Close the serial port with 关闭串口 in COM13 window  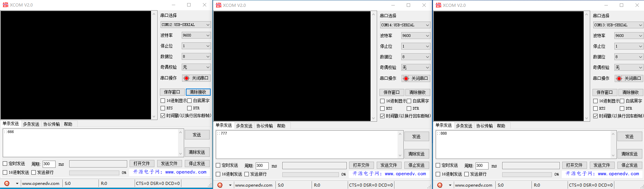(629, 78)
